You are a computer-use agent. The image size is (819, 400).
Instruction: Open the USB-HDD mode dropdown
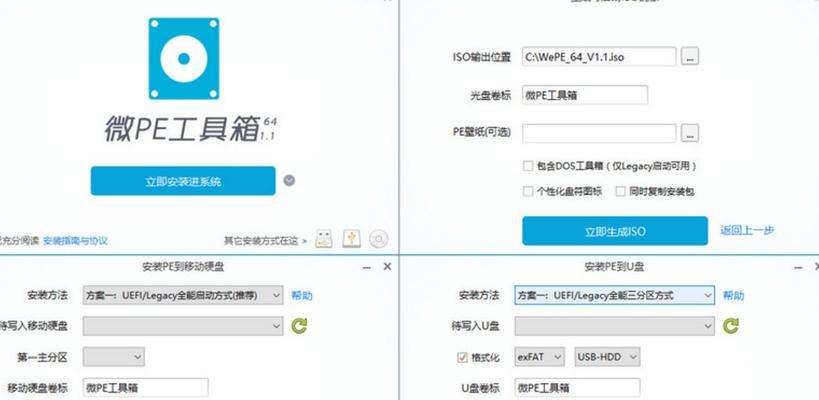[x=607, y=357]
